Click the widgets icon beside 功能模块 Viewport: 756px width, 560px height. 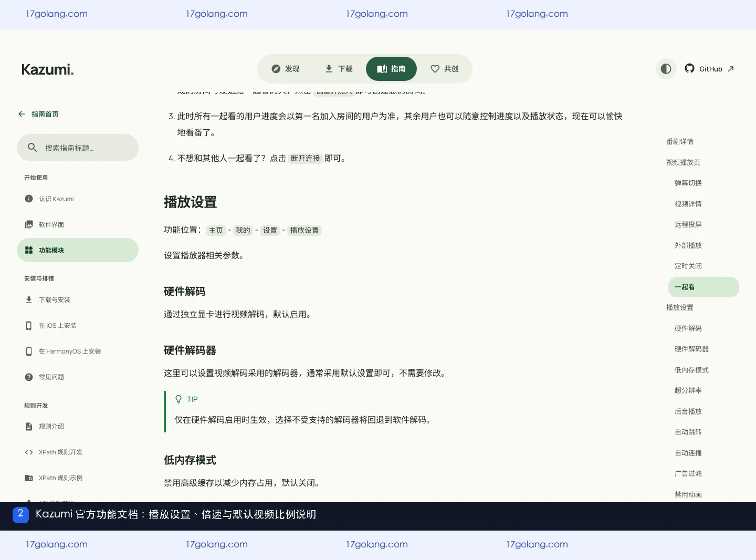[x=29, y=250]
